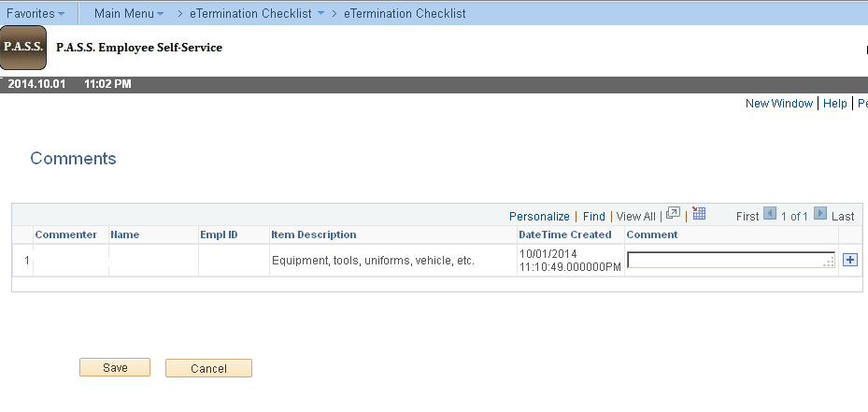Click the P.A.S.S. logo icon
The width and height of the screenshot is (868, 412).
(22, 48)
